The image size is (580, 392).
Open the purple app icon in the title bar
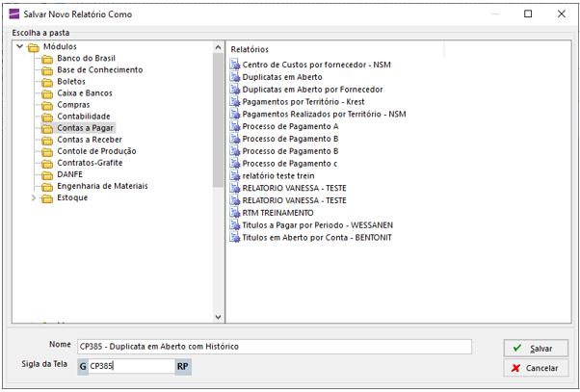point(14,14)
